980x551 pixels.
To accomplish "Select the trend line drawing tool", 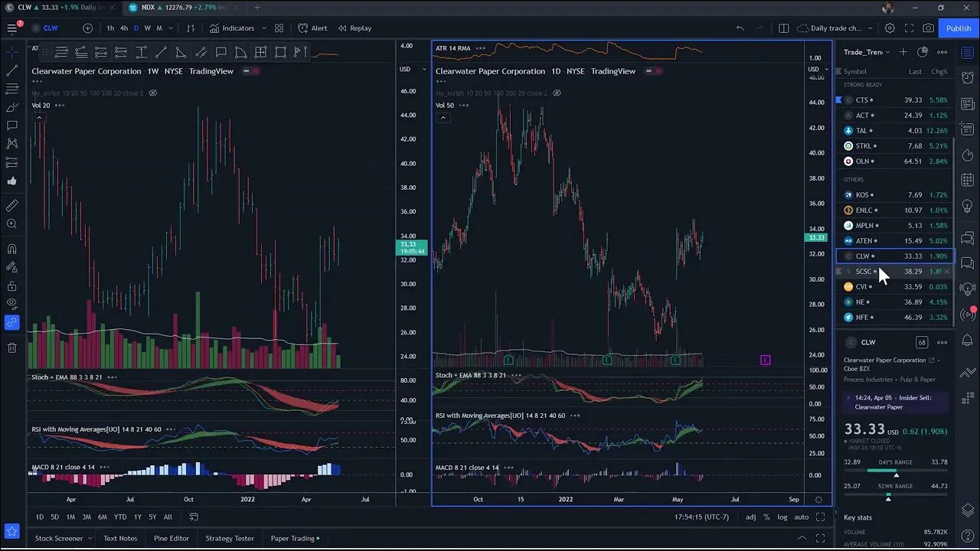I will [x=11, y=70].
